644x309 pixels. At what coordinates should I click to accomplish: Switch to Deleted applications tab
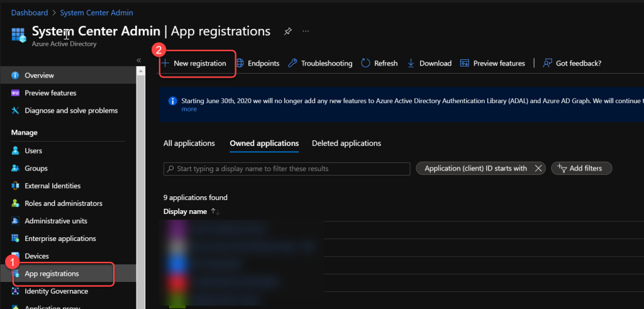click(x=346, y=143)
